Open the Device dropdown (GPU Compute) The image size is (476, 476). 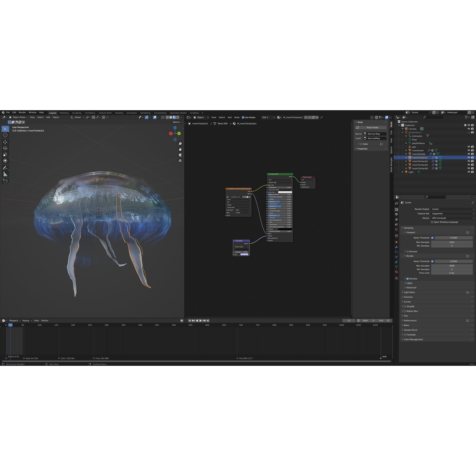(452, 218)
